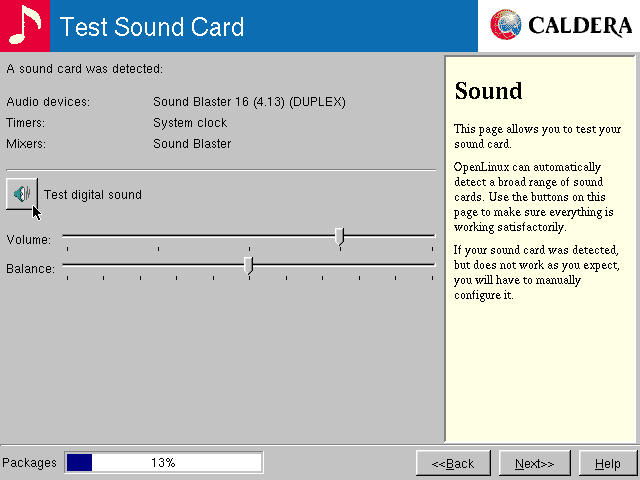Click the pink music note icon
Screen dimensions: 640x480
click(25, 25)
